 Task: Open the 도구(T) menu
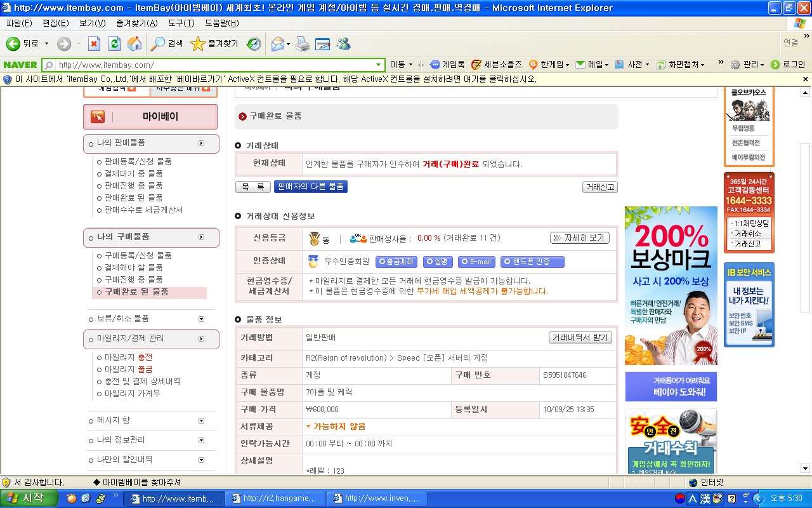click(x=181, y=23)
